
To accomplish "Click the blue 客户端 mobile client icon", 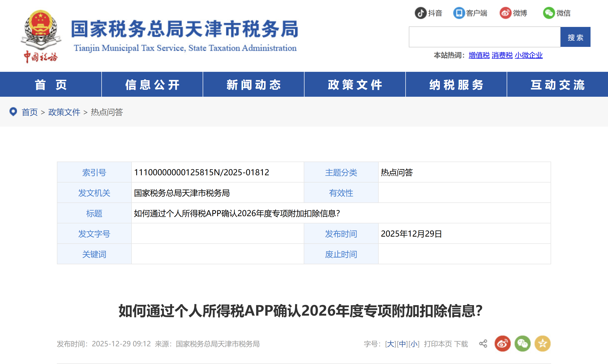I will click(x=459, y=13).
